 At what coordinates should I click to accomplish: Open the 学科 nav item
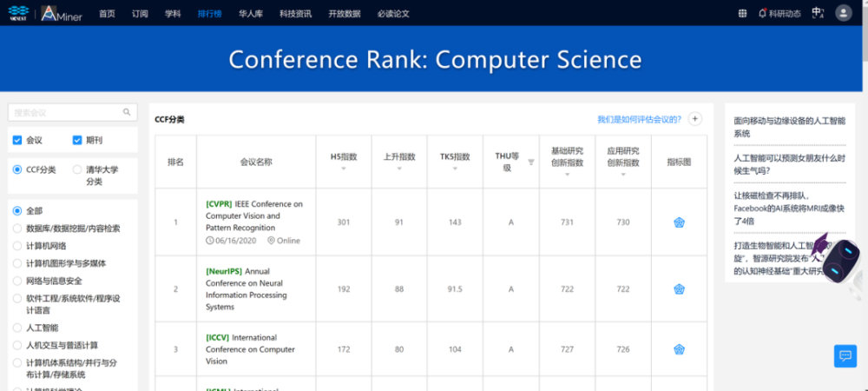point(173,14)
